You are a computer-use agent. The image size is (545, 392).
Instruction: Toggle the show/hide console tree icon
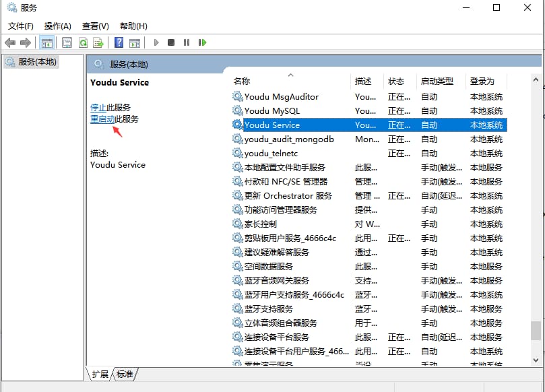point(46,42)
